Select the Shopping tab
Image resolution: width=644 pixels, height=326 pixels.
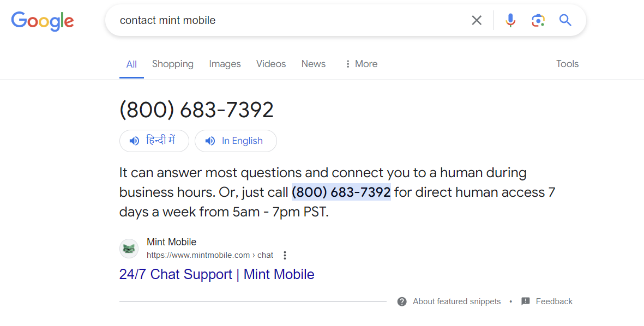tap(172, 64)
